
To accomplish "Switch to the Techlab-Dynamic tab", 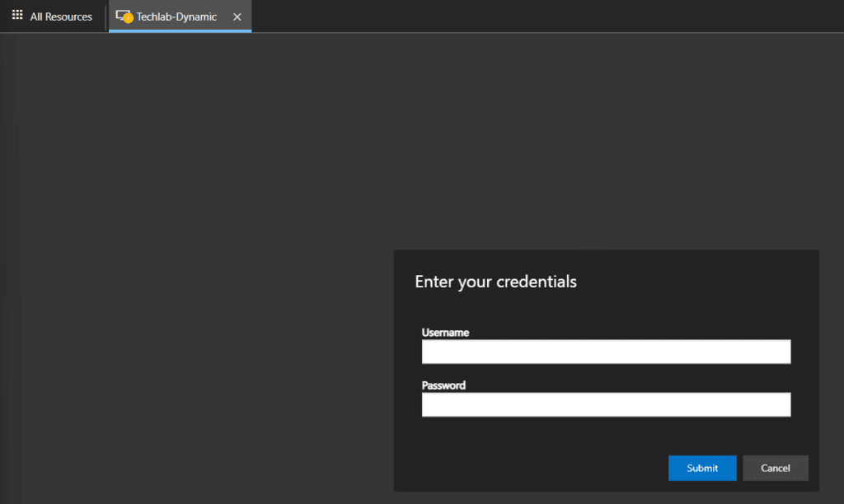I will pyautogui.click(x=176, y=16).
